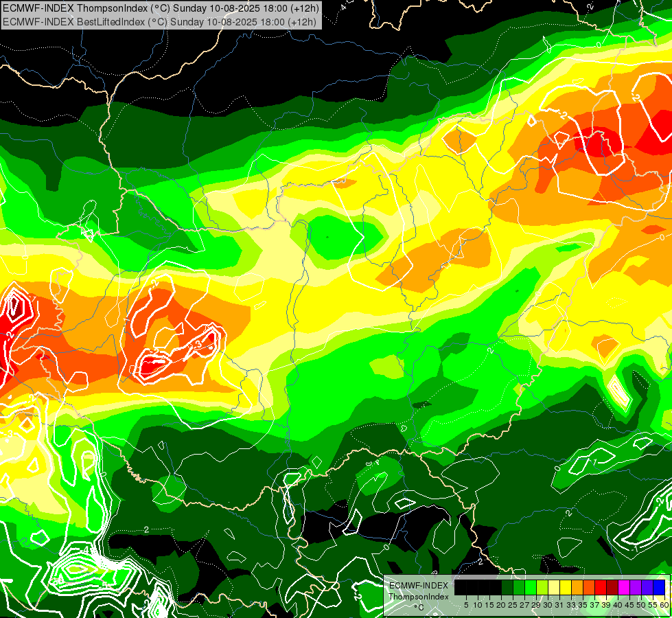Image resolution: width=672 pixels, height=618 pixels.
Task: Select the magenta 40–45 legend swatch
Action: point(624,587)
